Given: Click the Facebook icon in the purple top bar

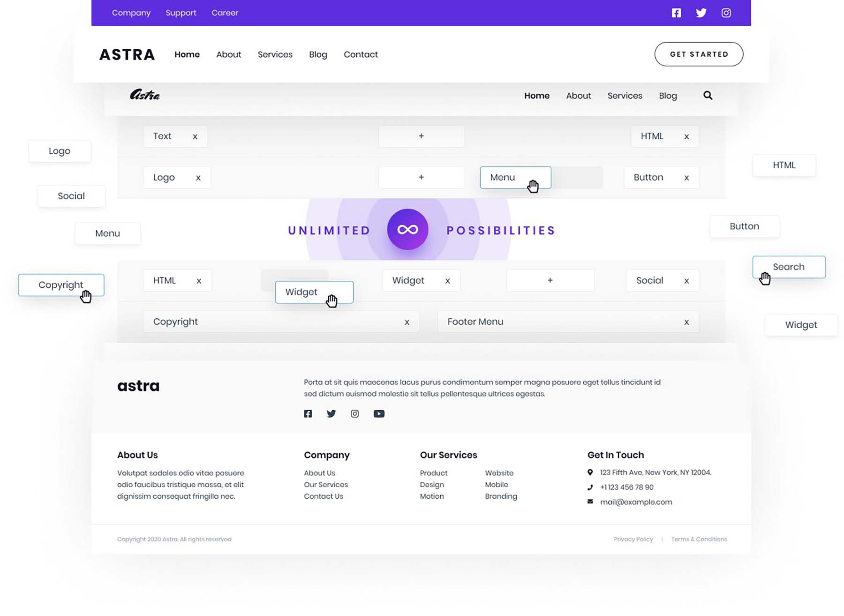Looking at the screenshot, I should pyautogui.click(x=676, y=13).
